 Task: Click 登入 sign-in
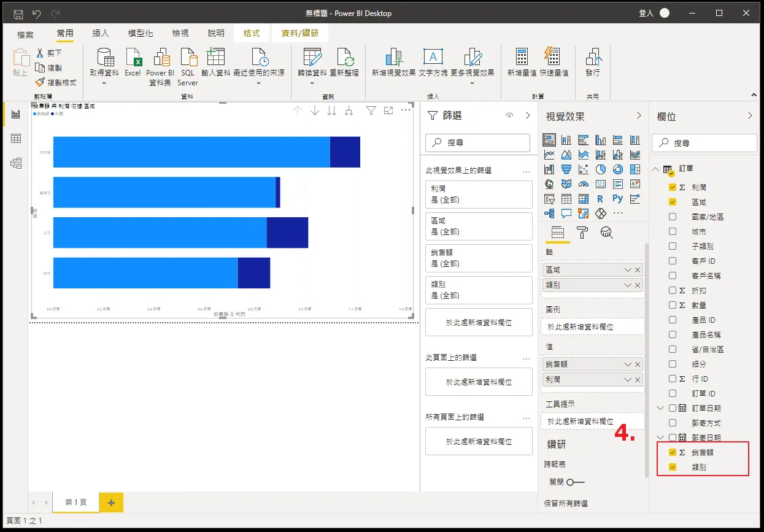[x=646, y=13]
